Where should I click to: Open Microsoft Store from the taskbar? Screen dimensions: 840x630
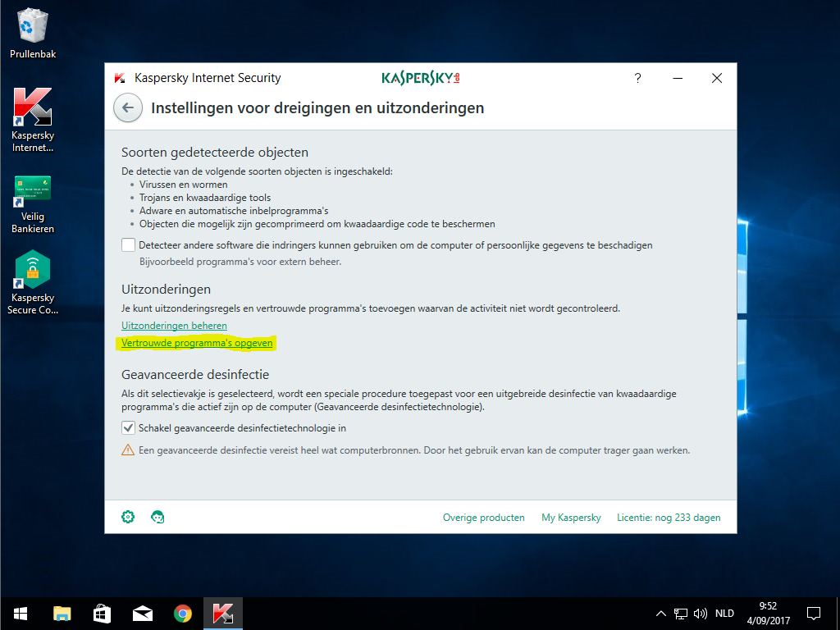pyautogui.click(x=102, y=614)
